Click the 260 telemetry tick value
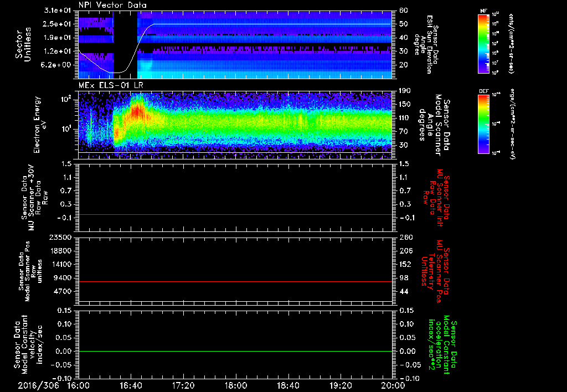Screen dimensions: 567x392 click(x=405, y=238)
